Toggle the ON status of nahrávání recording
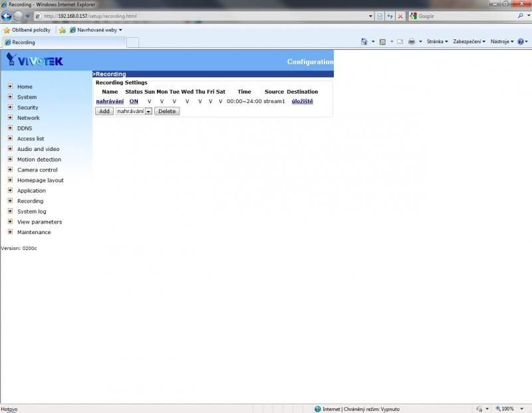Image resolution: width=532 pixels, height=413 pixels. (x=134, y=101)
